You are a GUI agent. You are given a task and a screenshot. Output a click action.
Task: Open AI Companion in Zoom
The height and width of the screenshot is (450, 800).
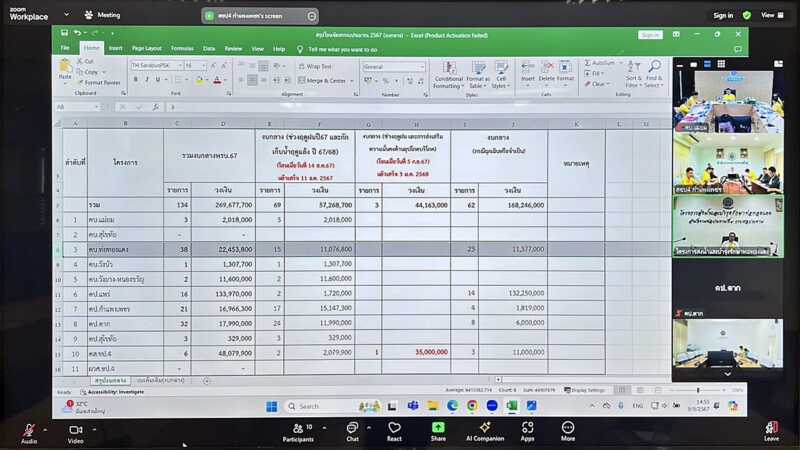pos(484,427)
